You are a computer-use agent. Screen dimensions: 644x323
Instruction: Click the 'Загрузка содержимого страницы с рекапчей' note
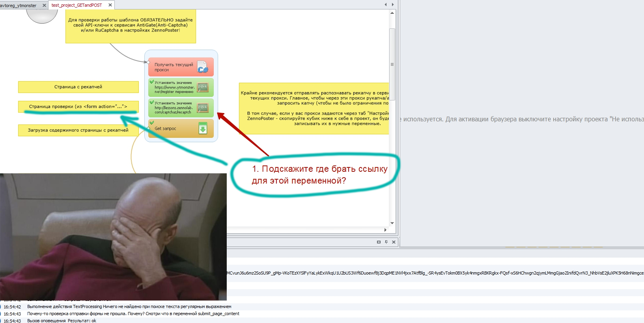[x=78, y=130]
